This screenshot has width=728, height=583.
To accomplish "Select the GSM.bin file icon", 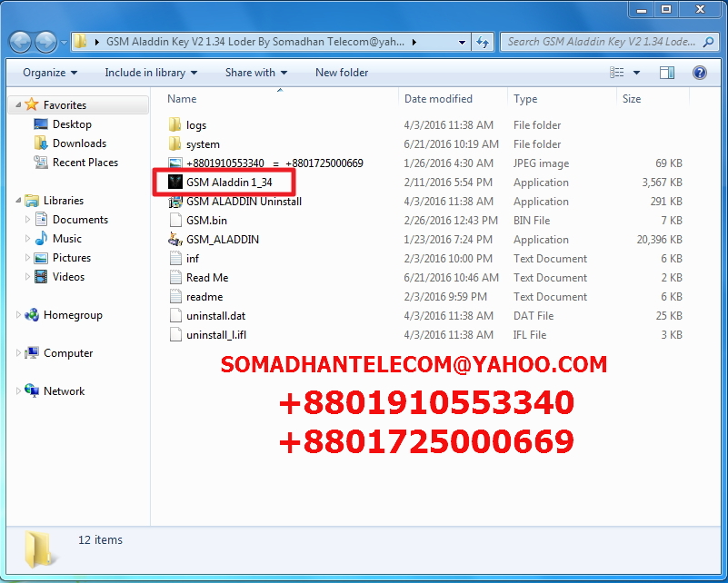I will click(175, 220).
